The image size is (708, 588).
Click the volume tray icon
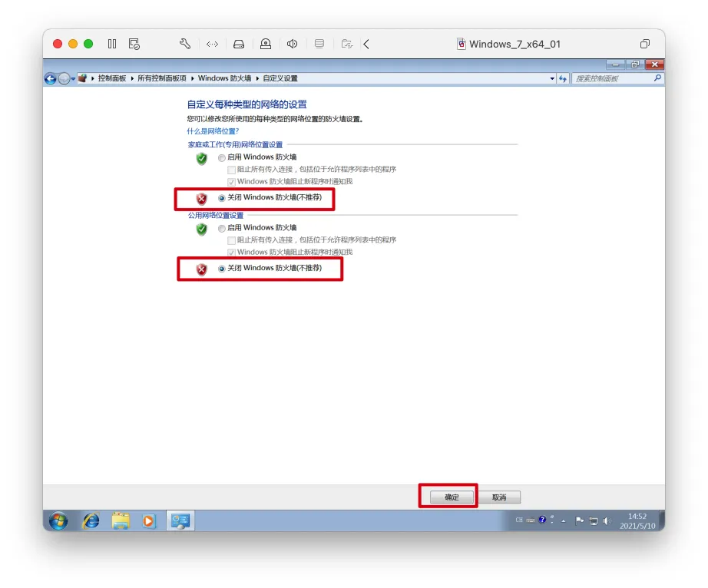607,521
